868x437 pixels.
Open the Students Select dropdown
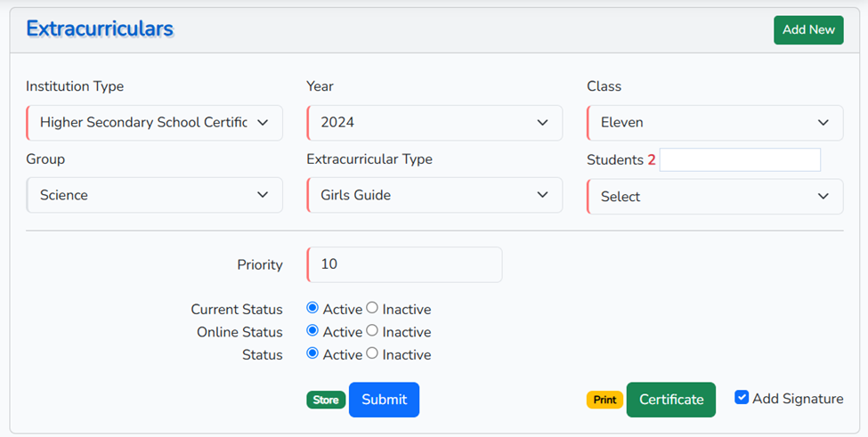(715, 197)
